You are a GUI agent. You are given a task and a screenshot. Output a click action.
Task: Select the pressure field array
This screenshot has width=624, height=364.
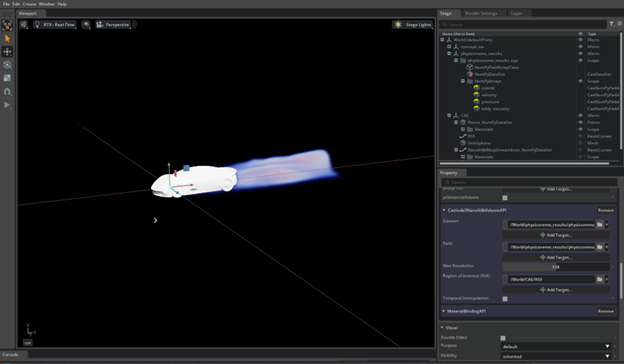coord(490,102)
